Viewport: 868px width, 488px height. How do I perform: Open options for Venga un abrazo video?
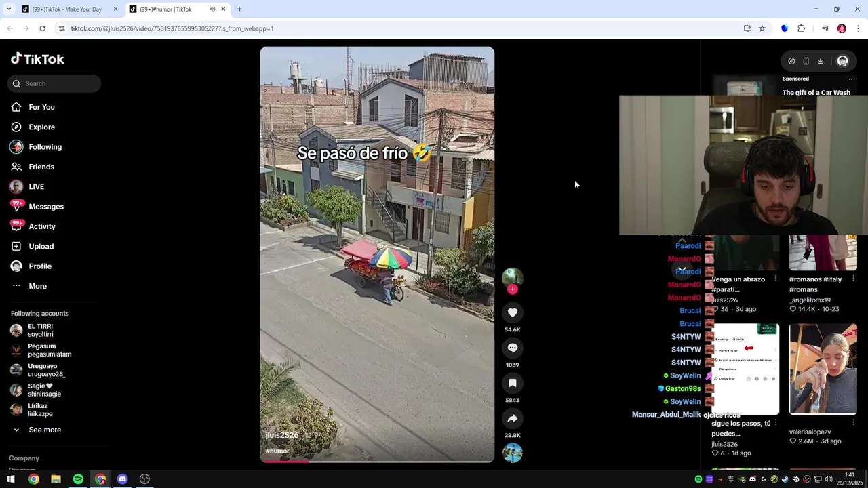coord(775,279)
